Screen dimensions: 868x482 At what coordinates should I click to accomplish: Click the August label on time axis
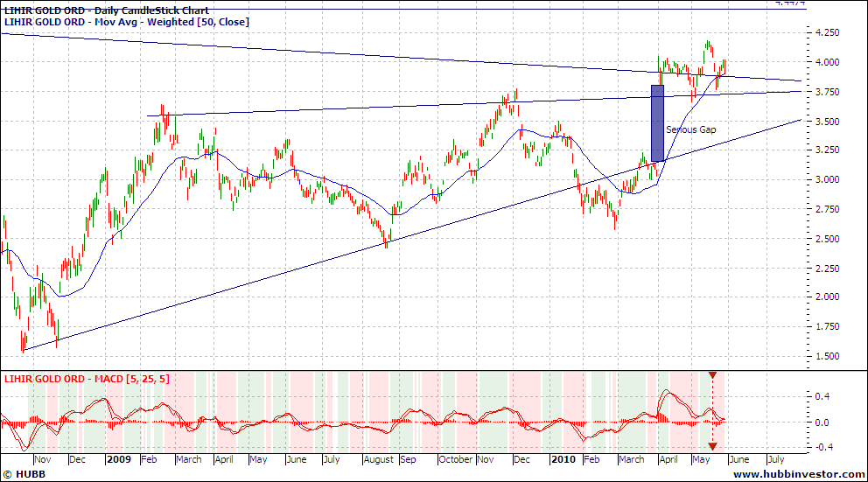(x=379, y=459)
